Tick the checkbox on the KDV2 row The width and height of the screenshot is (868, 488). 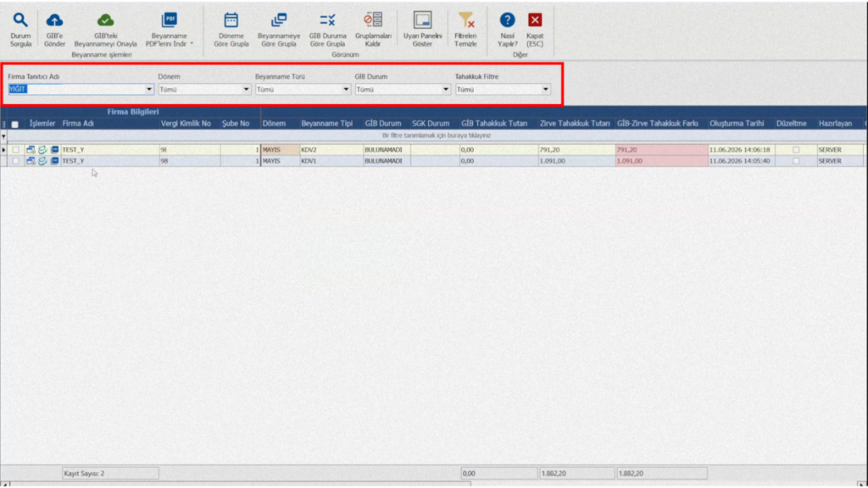tap(15, 150)
